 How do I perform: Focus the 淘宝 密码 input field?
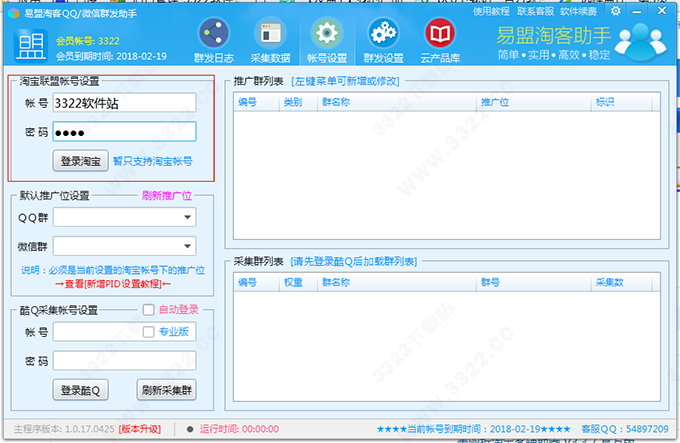coord(124,132)
